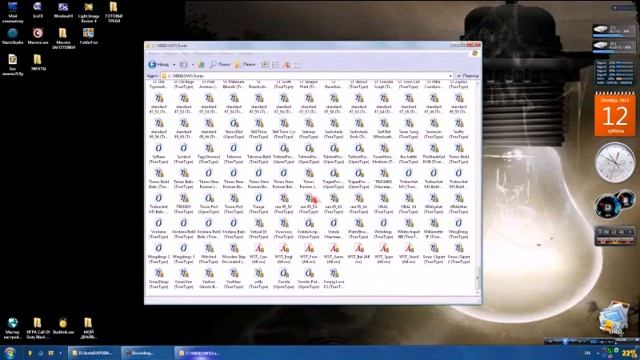The height and width of the screenshot is (360, 640).
Task: Select the WST_Span font file
Action: [383, 253]
